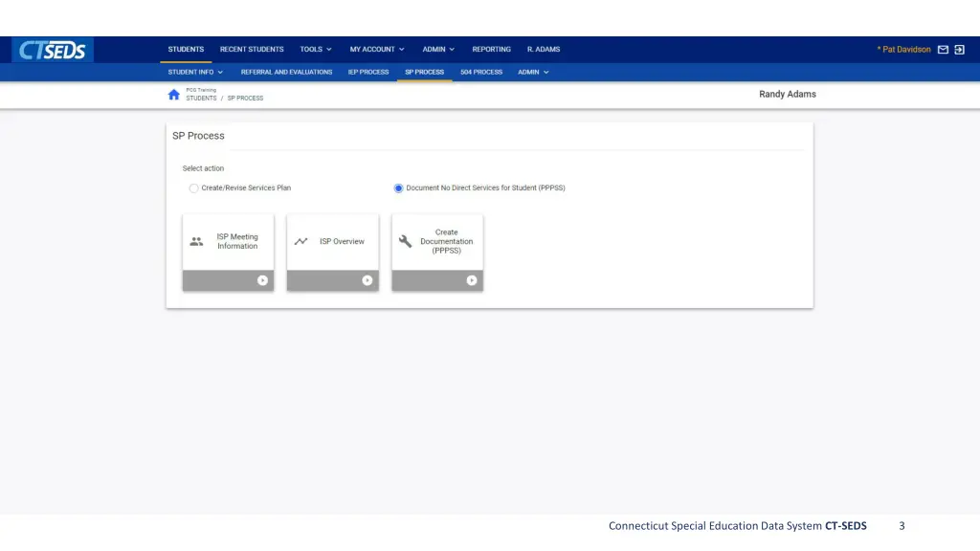Switch to the IEP Process tab

point(368,72)
